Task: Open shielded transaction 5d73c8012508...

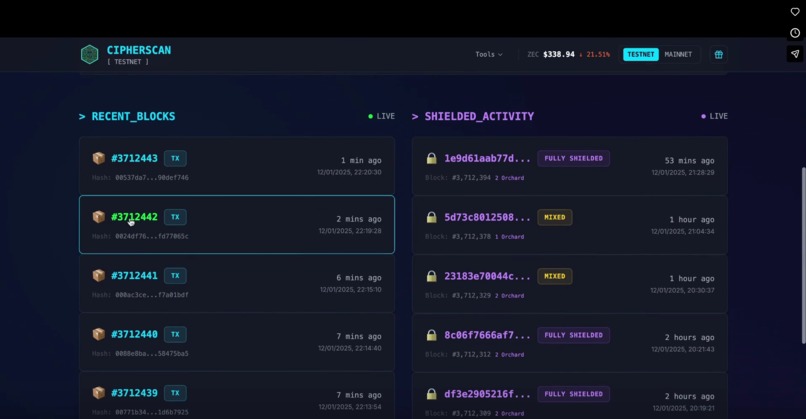Action: 487,217
